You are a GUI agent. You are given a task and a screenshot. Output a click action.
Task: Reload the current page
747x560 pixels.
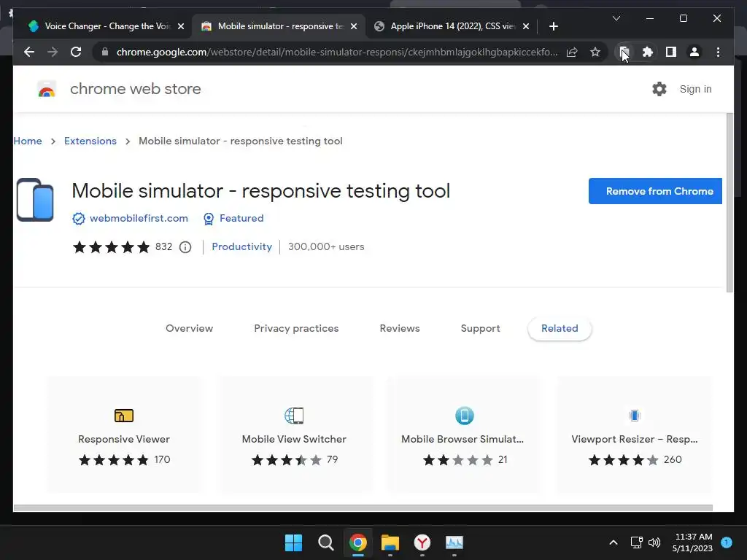pyautogui.click(x=76, y=52)
